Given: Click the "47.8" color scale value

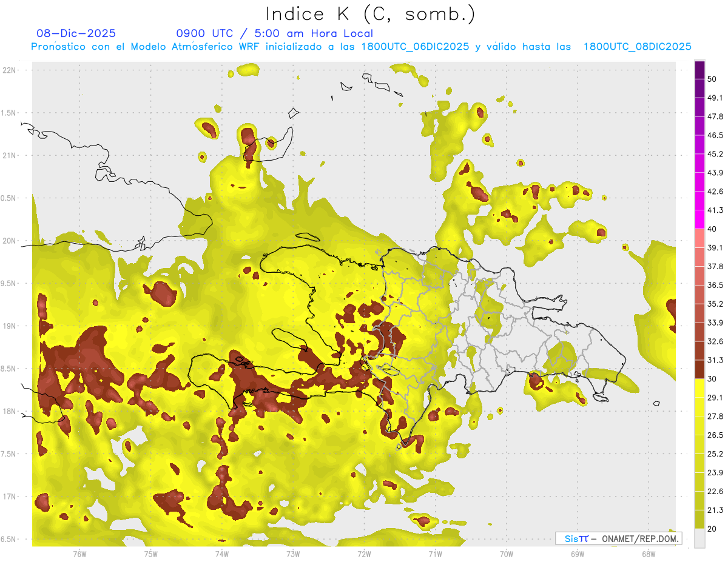Looking at the screenshot, I should pyautogui.click(x=715, y=116).
